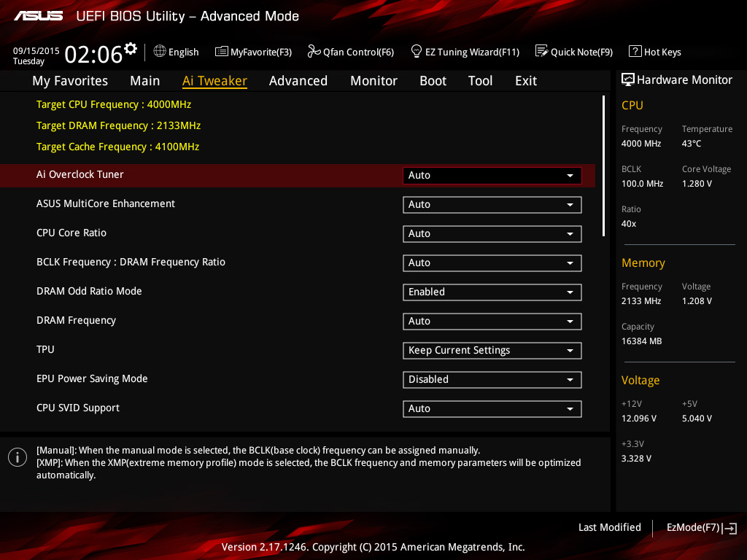Toggle the EPU Power Saving Mode setting

(x=492, y=380)
